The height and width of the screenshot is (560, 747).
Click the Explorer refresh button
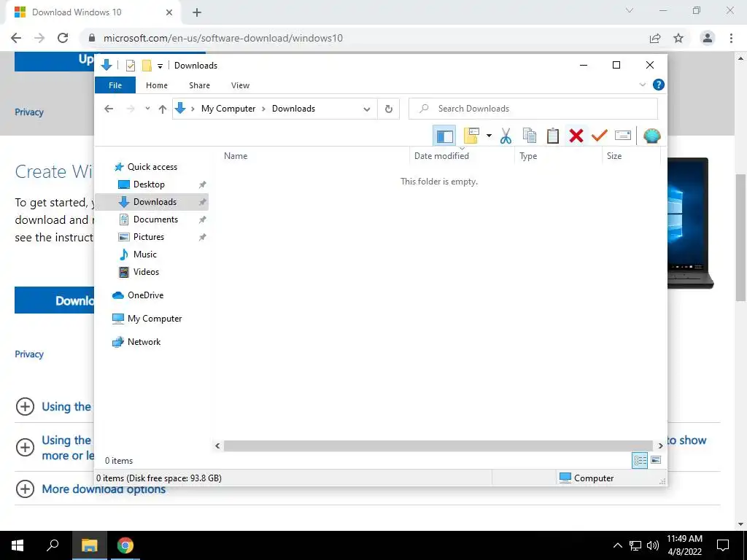(389, 109)
